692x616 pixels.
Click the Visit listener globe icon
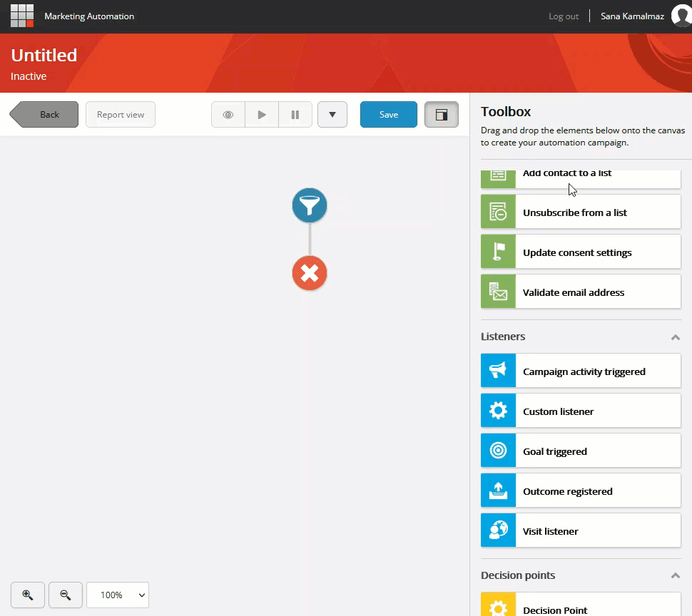tap(498, 530)
